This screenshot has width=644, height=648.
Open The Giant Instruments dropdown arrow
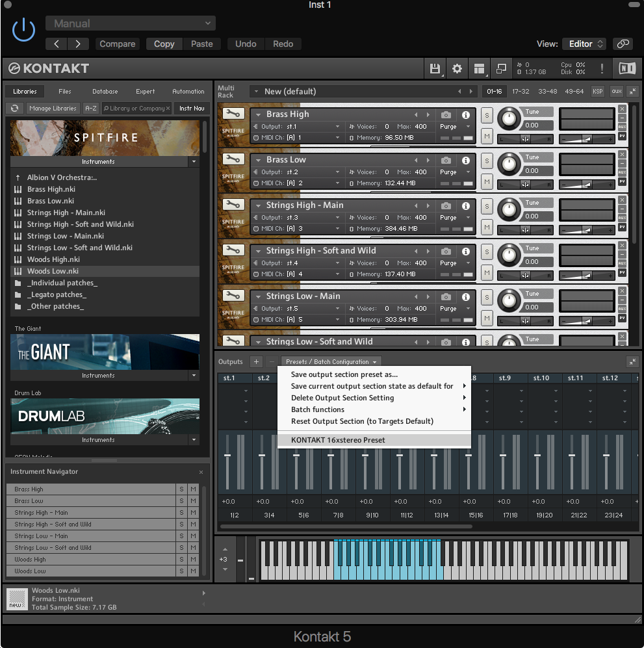coord(194,375)
